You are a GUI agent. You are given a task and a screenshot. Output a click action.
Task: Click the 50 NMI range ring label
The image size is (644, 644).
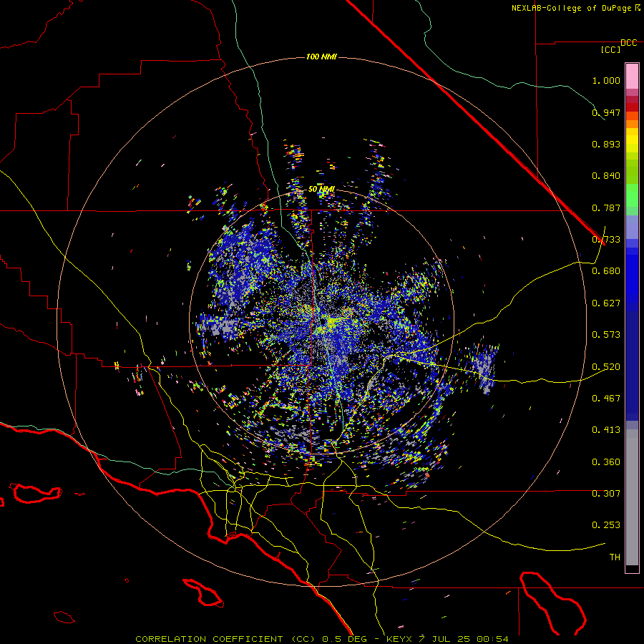[x=321, y=189]
